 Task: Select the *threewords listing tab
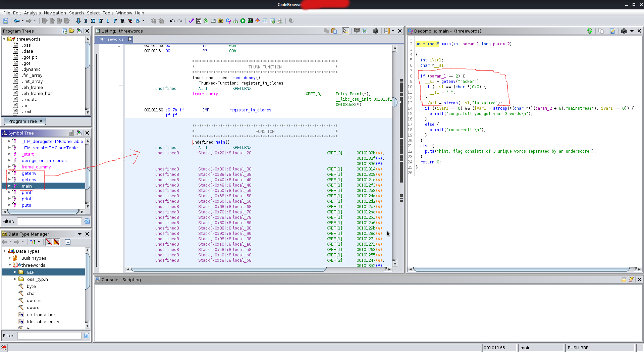click(112, 39)
